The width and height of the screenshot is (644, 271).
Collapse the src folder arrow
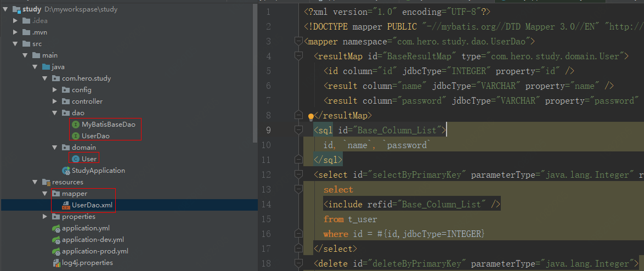(15, 43)
